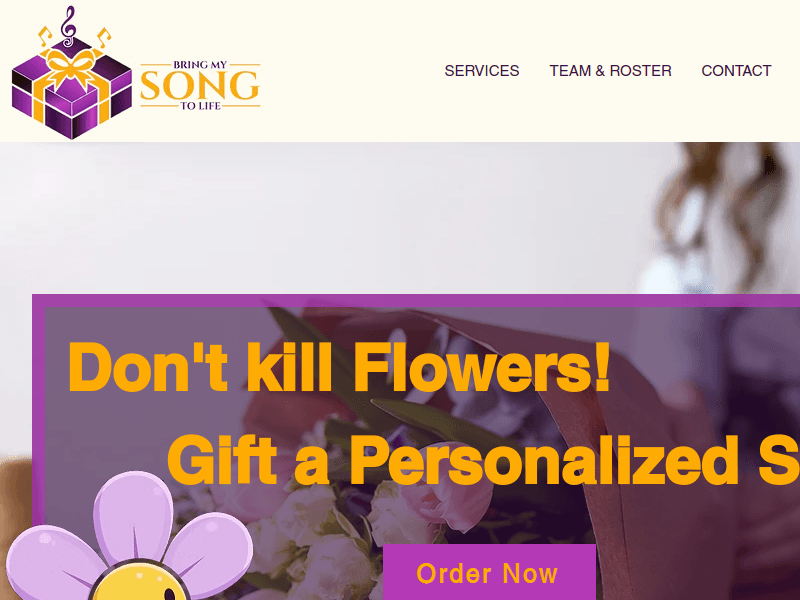Click the gold bow on gift box
Image resolution: width=800 pixels, height=600 pixels.
pyautogui.click(x=71, y=68)
